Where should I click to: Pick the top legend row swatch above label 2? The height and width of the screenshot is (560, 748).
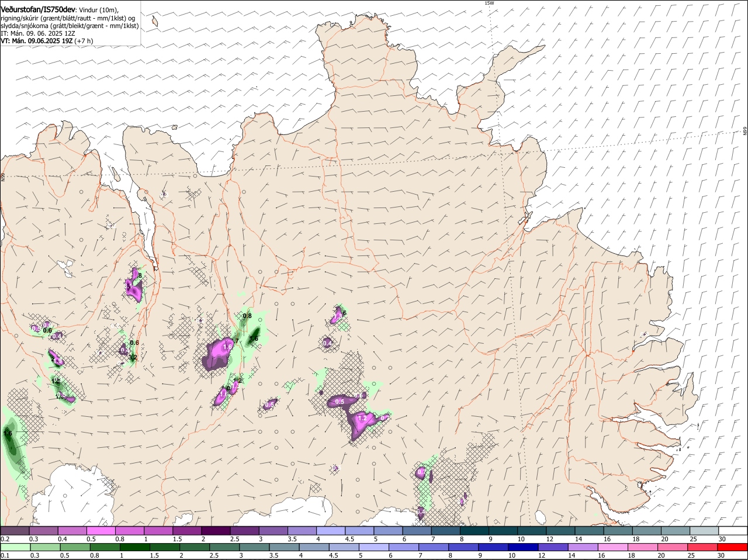click(216, 531)
